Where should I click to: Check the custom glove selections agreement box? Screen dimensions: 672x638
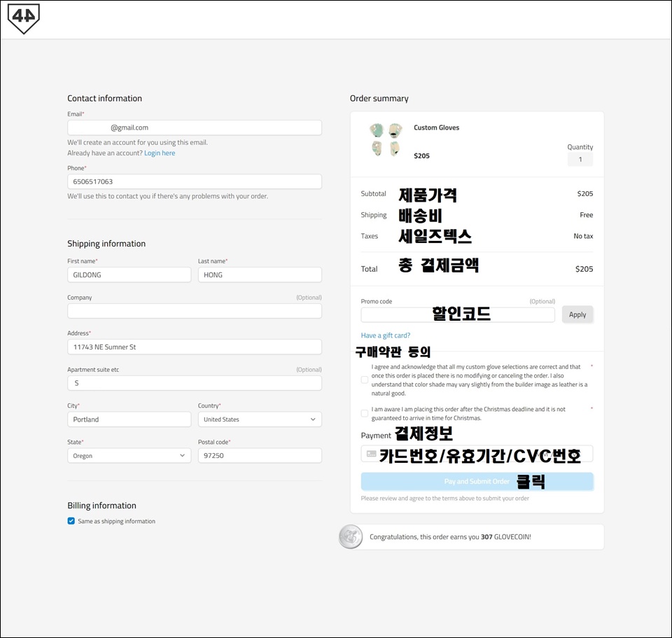tap(364, 380)
